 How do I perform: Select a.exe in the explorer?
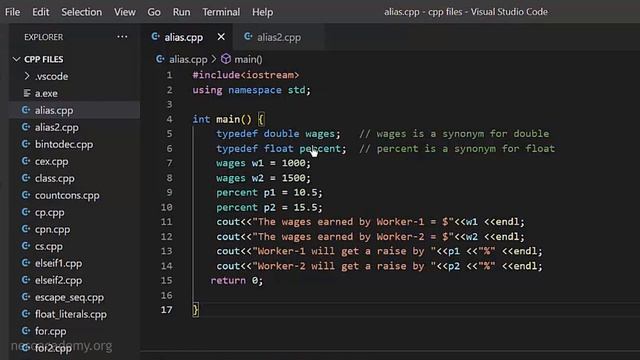[46, 93]
